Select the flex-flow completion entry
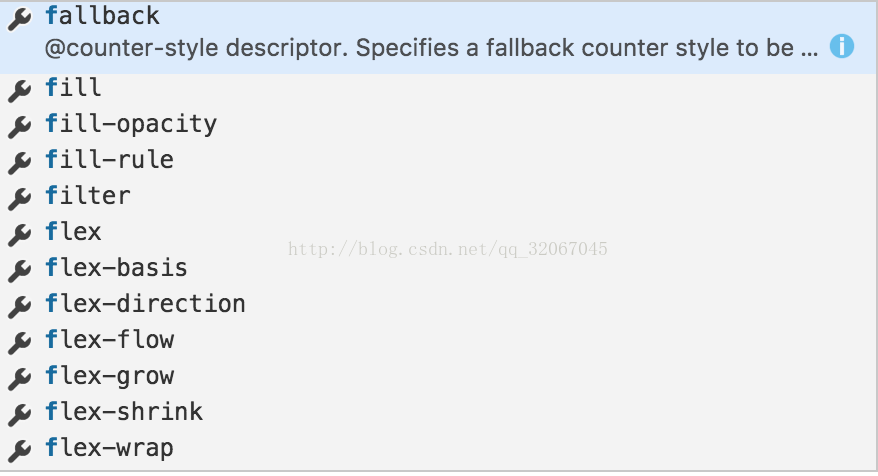 [x=438, y=340]
